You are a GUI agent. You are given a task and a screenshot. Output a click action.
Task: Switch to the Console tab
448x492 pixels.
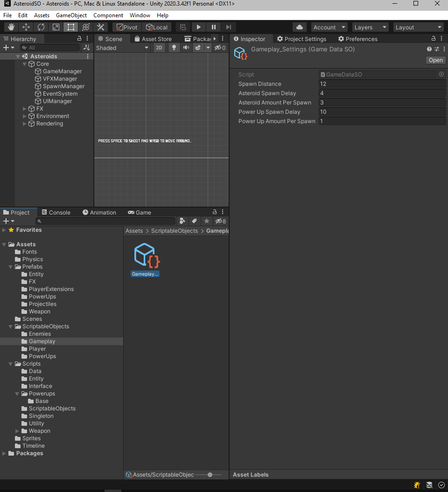pos(56,213)
